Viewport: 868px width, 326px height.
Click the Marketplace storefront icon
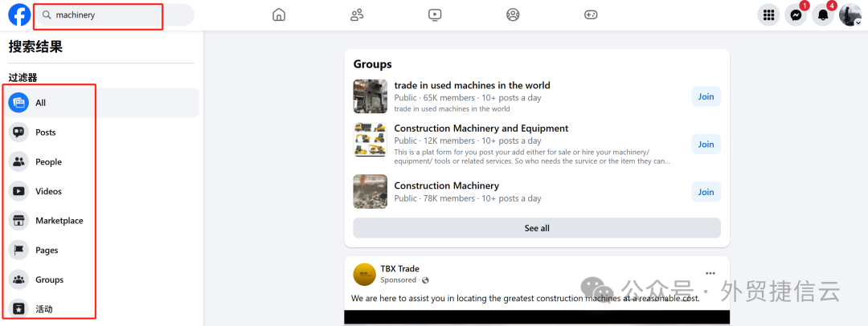pyautogui.click(x=18, y=221)
